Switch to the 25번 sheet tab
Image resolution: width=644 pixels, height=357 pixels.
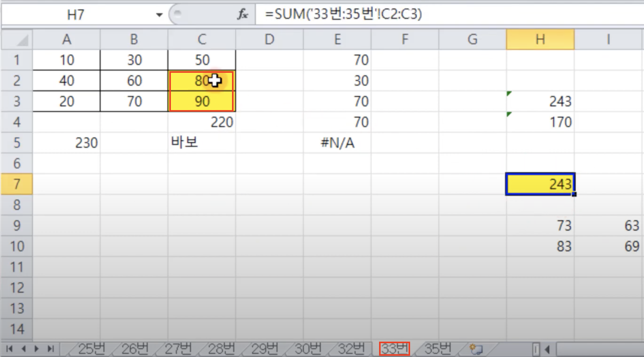(91, 349)
